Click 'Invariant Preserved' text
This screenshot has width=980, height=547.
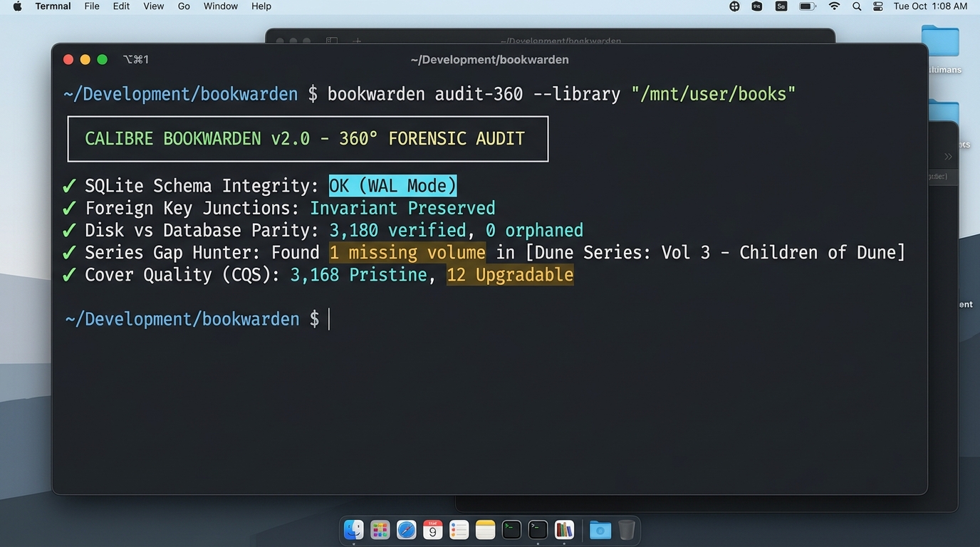(402, 208)
